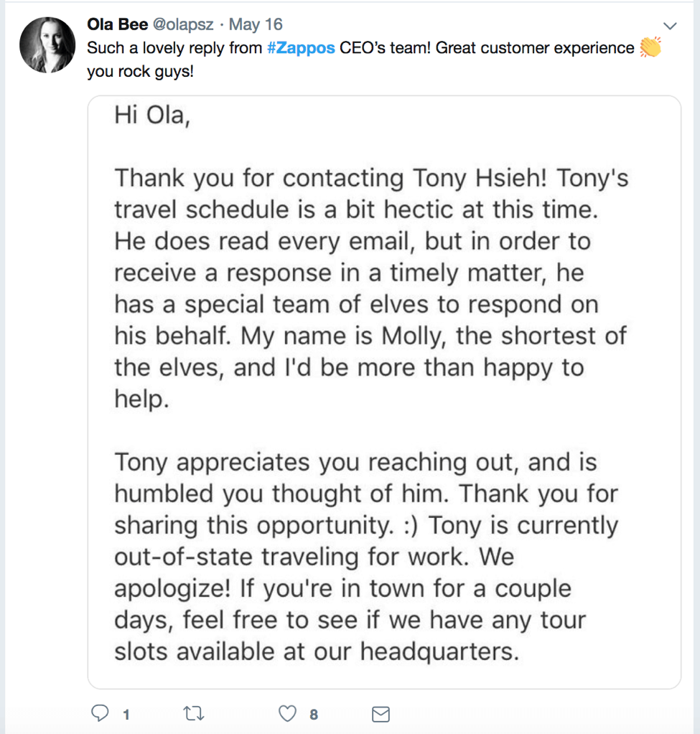The width and height of the screenshot is (700, 734).
Task: Click 'Great customer experience' in the tweet text
Action: click(535, 48)
